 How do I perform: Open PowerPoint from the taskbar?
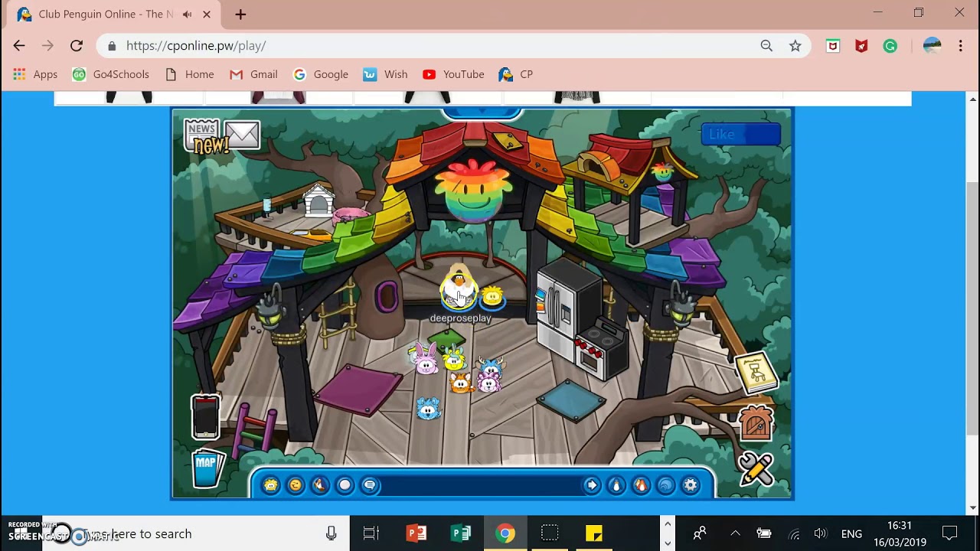point(416,533)
